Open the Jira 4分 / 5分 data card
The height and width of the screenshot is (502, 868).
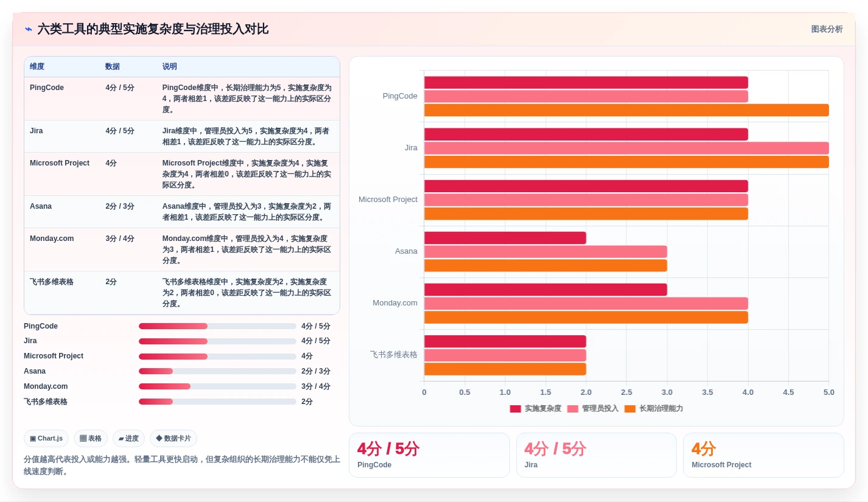pos(597,455)
